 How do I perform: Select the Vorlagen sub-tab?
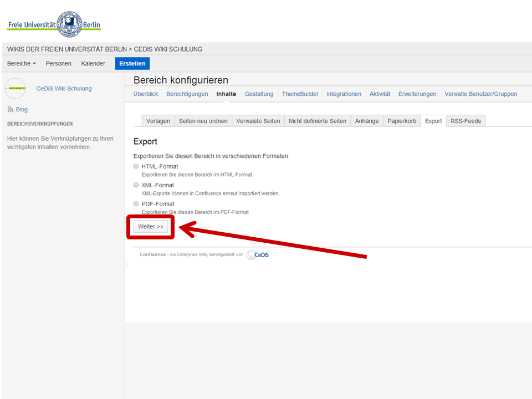click(x=158, y=121)
